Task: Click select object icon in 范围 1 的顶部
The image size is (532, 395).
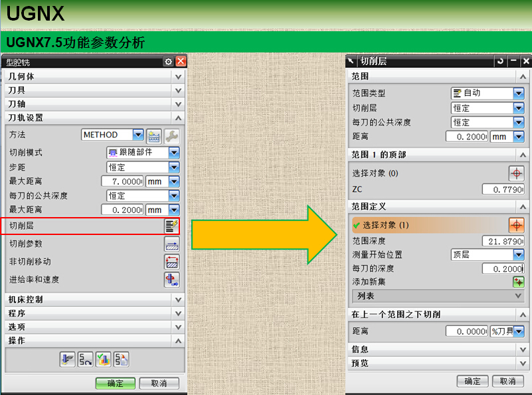Action: [x=517, y=173]
